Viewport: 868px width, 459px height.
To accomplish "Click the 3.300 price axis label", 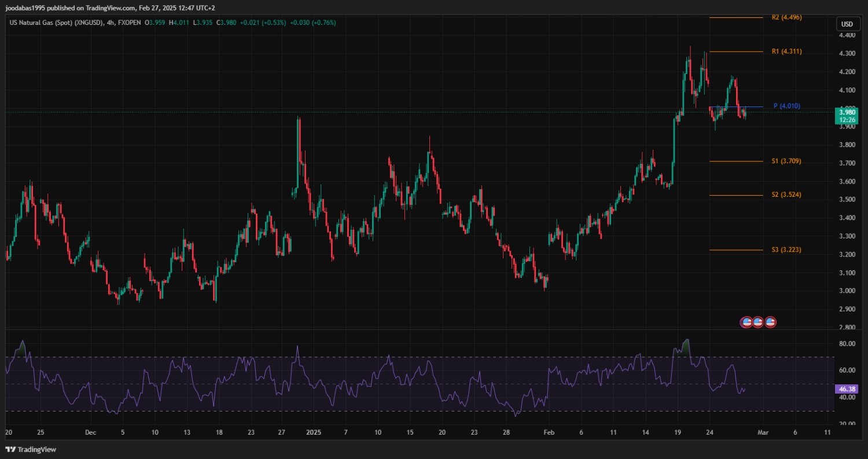I will click(x=847, y=236).
